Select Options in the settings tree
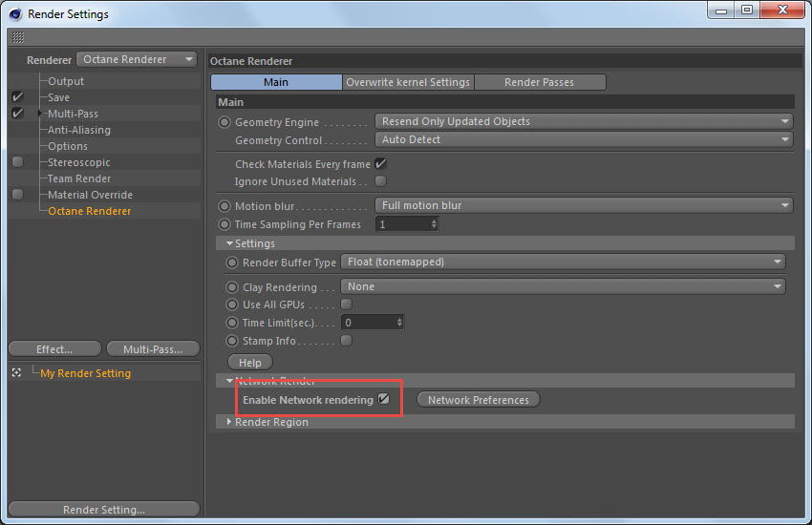 [68, 146]
